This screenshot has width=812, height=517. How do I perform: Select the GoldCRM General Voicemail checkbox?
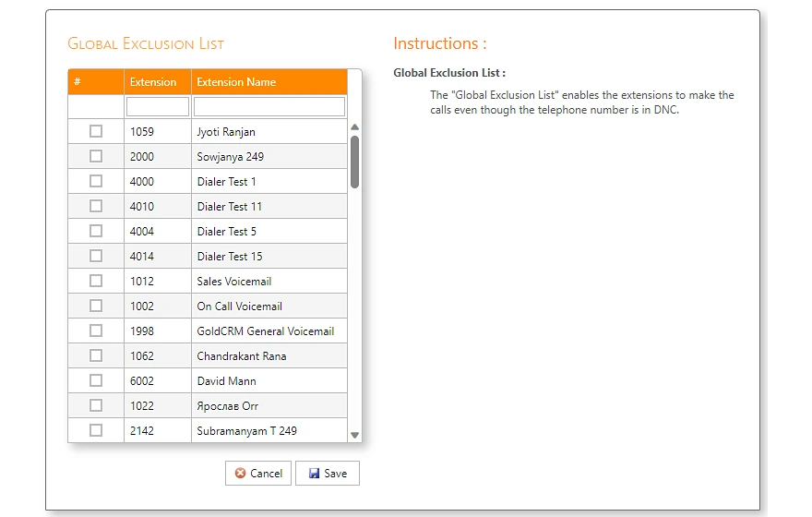96,331
